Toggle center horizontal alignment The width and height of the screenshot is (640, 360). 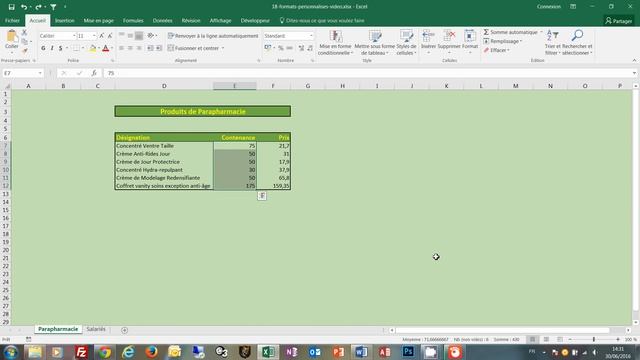(130, 48)
